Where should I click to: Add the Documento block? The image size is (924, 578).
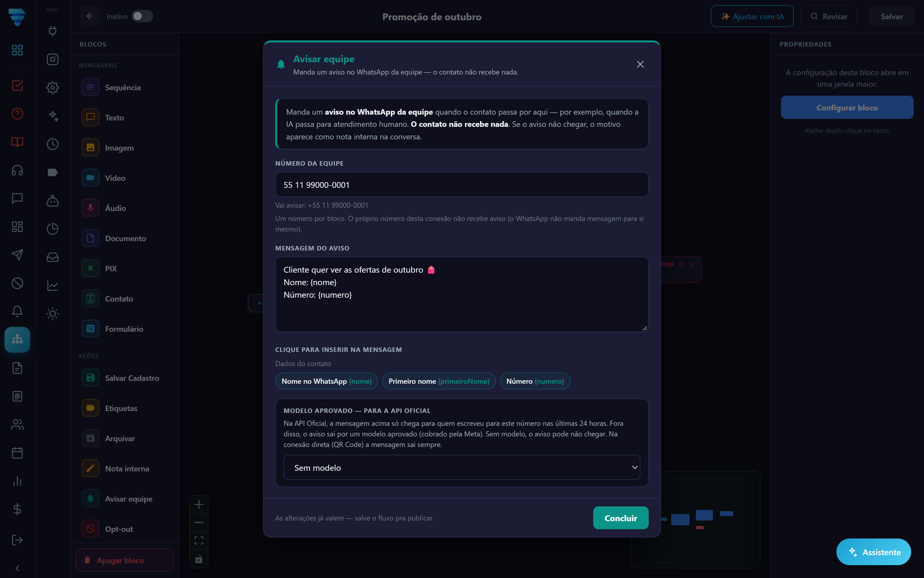pos(124,238)
